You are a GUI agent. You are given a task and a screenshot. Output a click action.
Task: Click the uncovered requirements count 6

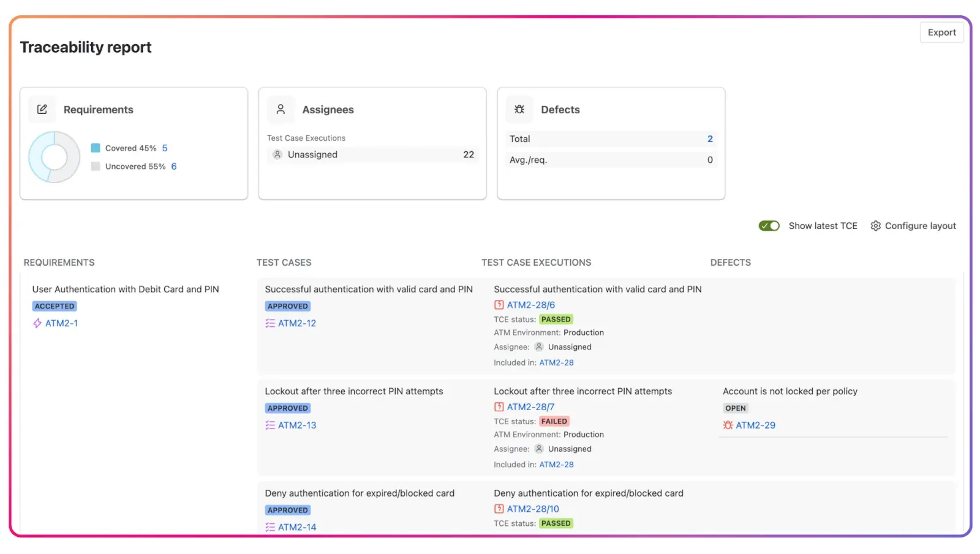pos(174,167)
